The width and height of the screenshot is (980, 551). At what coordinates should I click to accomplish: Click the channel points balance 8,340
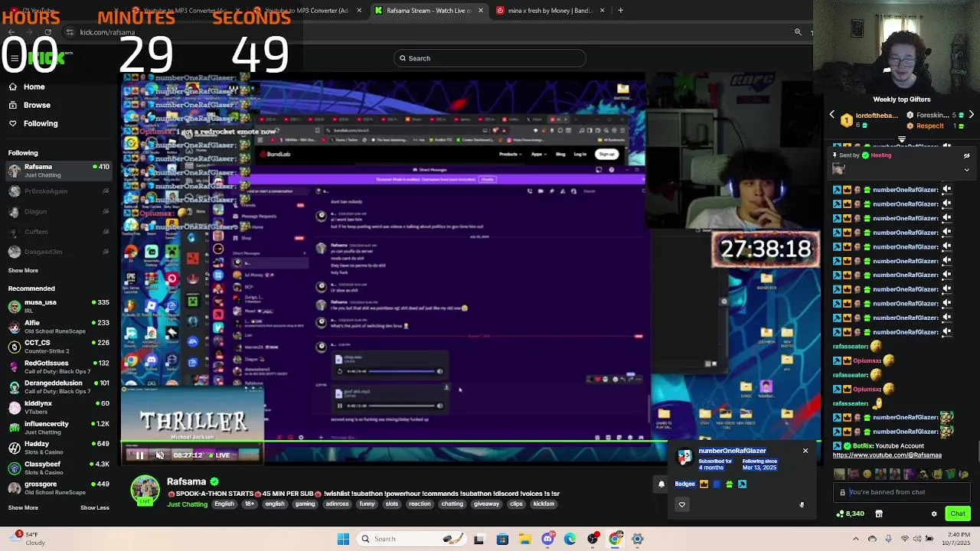click(x=851, y=514)
